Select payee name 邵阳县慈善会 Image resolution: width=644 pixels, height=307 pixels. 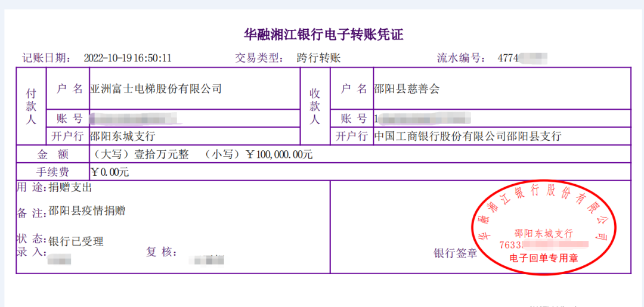[407, 88]
